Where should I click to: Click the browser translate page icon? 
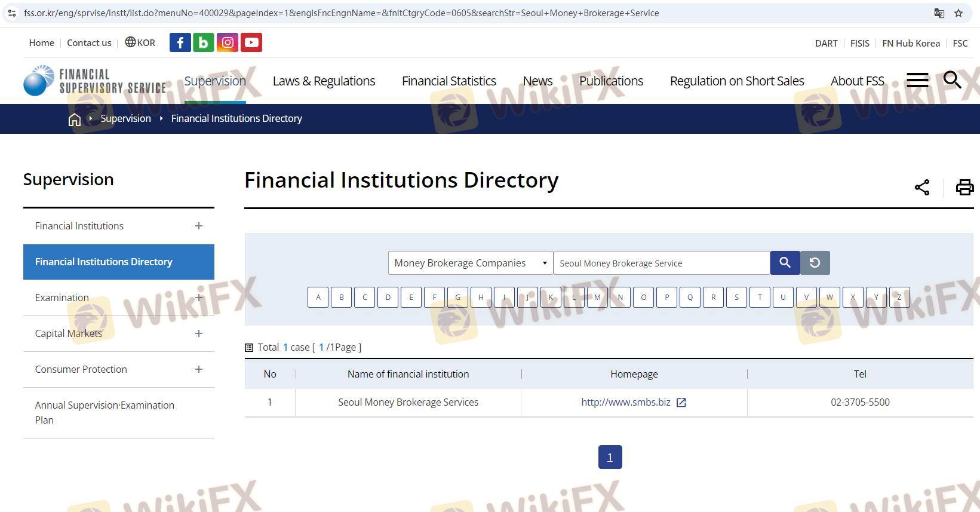(939, 13)
